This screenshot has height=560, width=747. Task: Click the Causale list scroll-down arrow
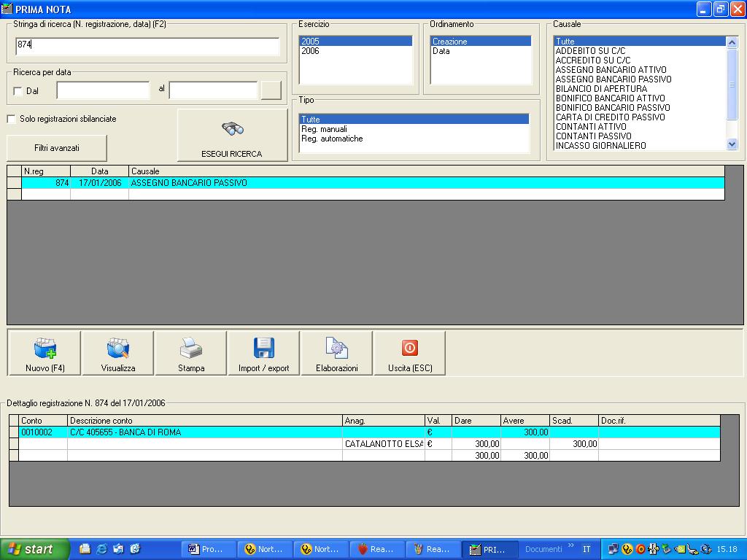pyautogui.click(x=732, y=144)
